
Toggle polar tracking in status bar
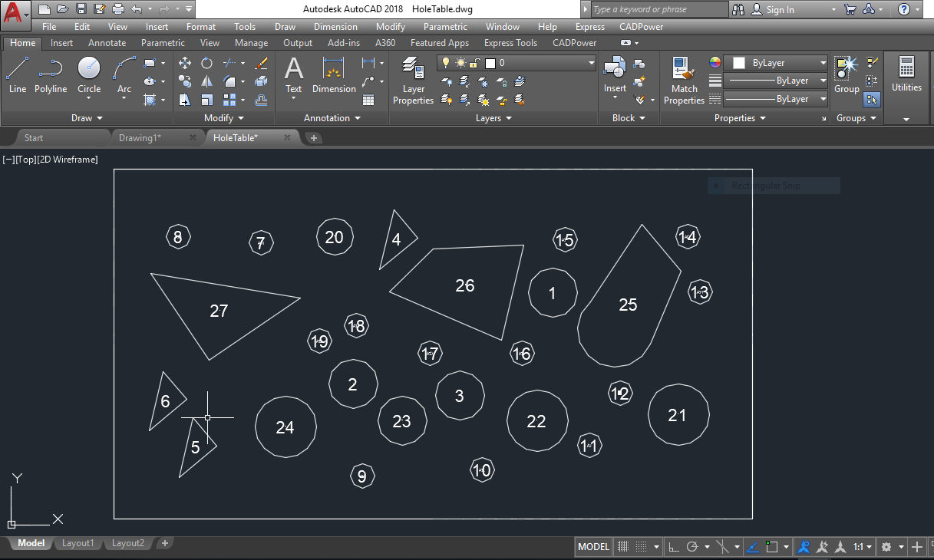[692, 547]
